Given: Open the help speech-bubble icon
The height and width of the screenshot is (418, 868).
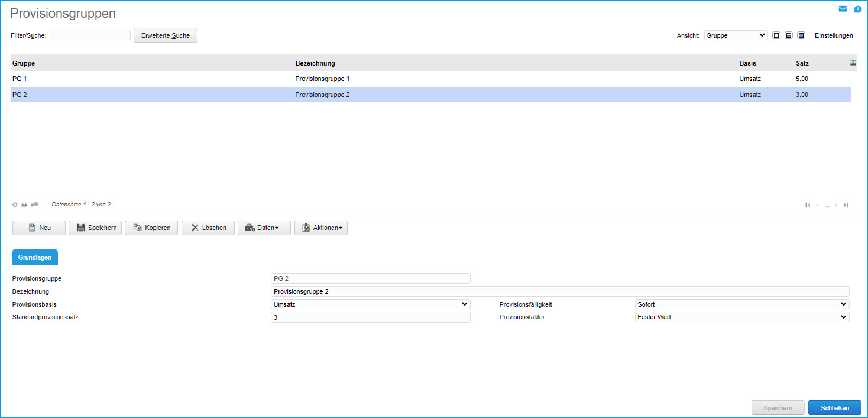Looking at the screenshot, I should 857,9.
